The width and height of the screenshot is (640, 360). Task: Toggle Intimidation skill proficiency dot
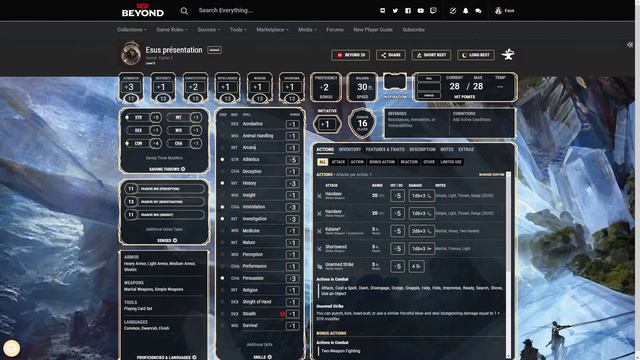point(222,207)
